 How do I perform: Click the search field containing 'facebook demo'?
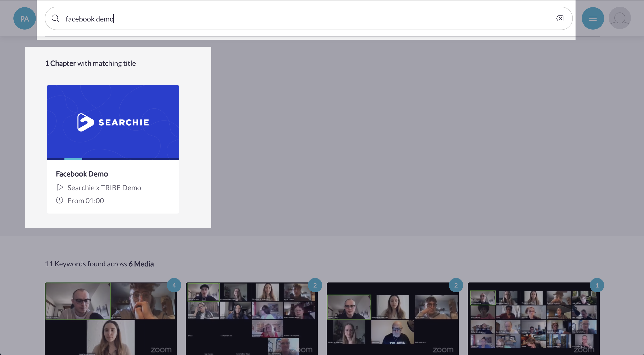309,19
